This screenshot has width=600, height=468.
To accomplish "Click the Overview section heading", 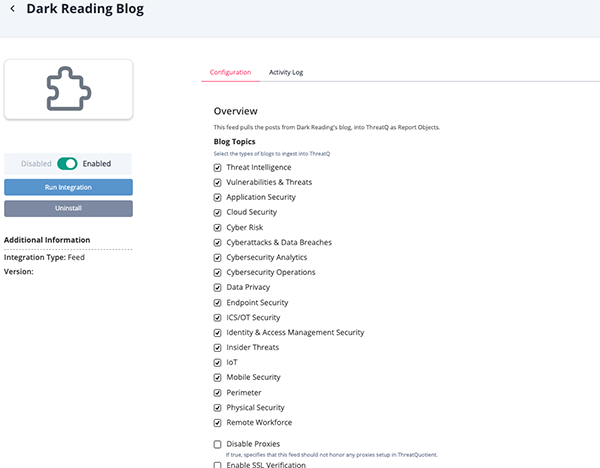I will [235, 111].
